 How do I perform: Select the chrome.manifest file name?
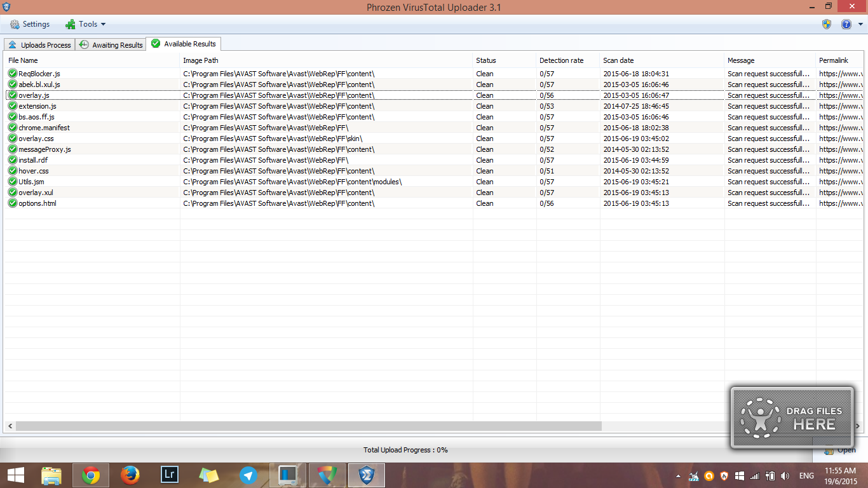tap(44, 128)
